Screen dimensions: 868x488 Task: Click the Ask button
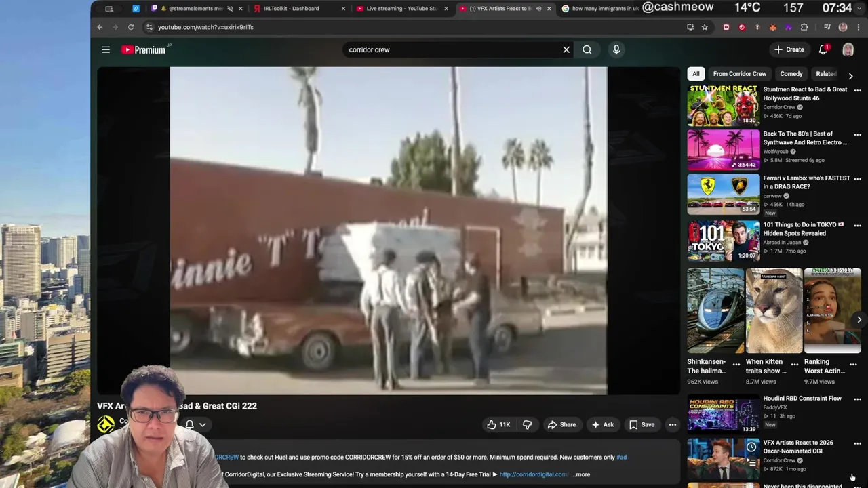[603, 425]
